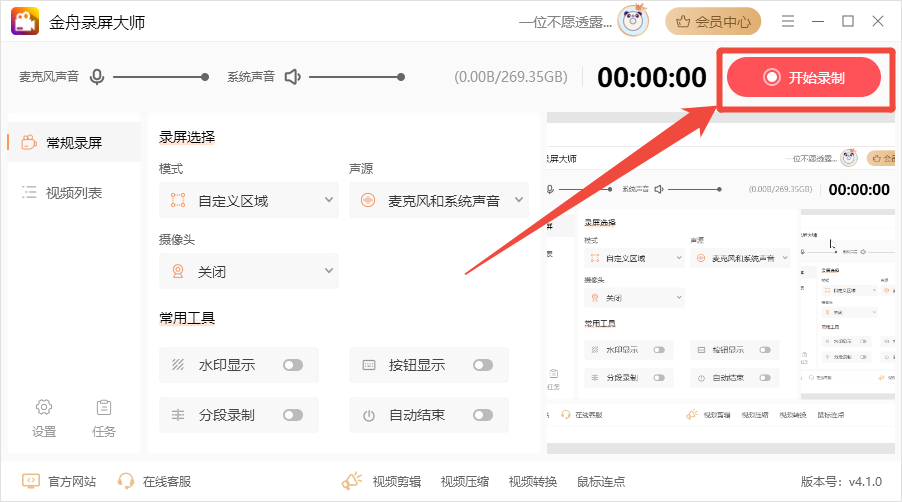Click the keyboard icon next to 按钮显示
This screenshot has width=902, height=502.
[x=369, y=365]
